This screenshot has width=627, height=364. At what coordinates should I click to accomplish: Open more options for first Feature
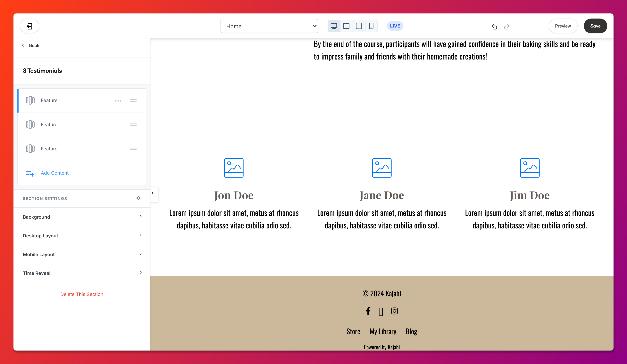[118, 101]
